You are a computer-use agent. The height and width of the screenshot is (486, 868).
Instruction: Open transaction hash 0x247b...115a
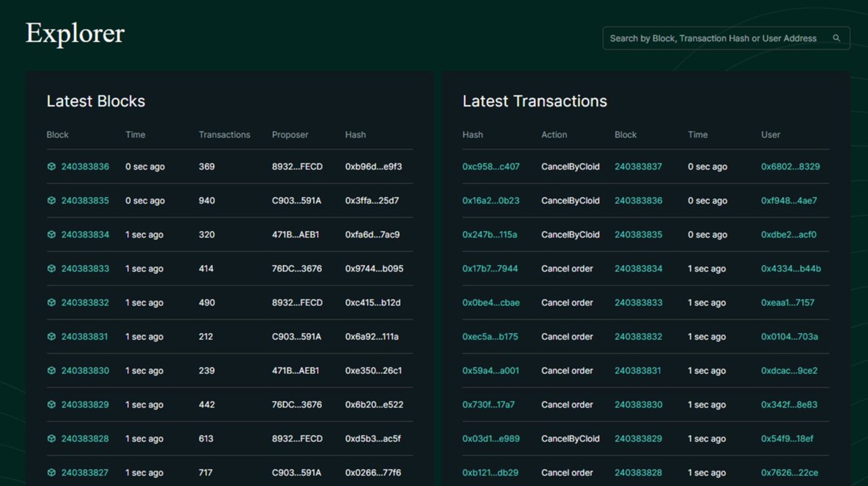[x=489, y=234]
